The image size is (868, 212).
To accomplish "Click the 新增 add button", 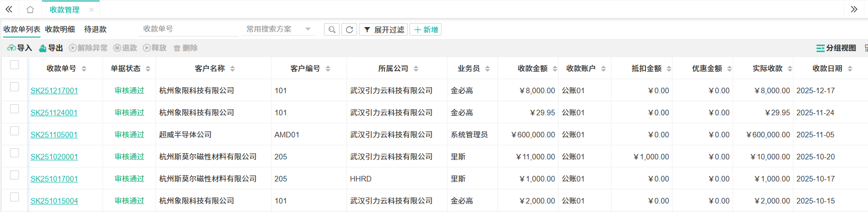I will pos(425,30).
